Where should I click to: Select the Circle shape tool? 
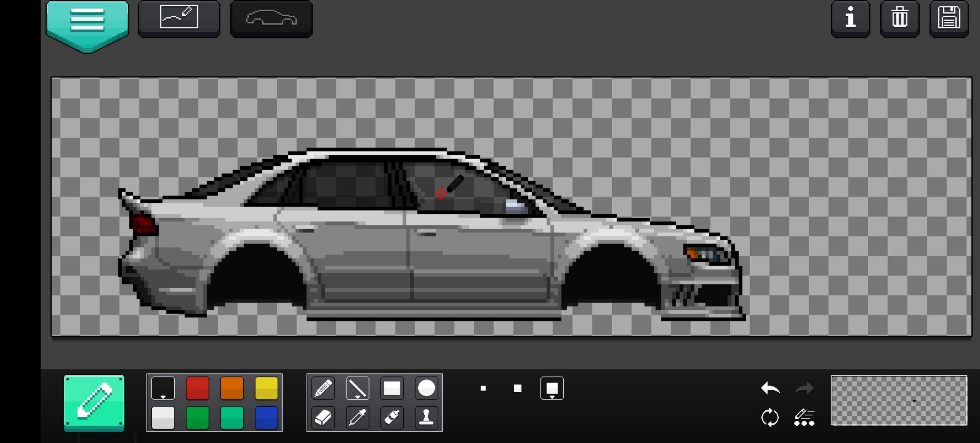click(426, 388)
